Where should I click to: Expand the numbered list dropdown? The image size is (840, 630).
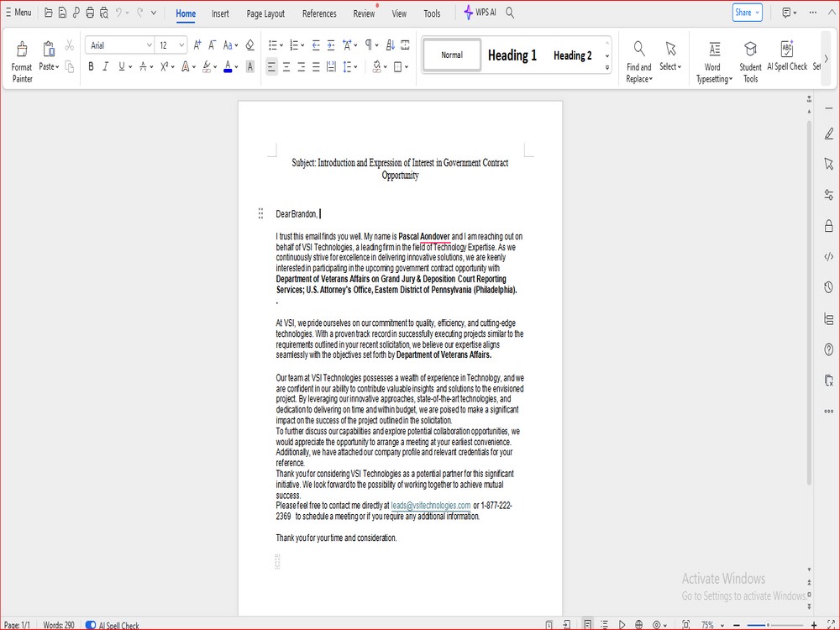pos(302,45)
